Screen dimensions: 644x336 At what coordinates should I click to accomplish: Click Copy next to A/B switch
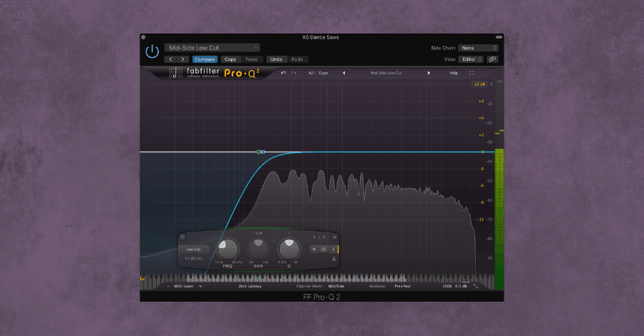pyautogui.click(x=323, y=73)
